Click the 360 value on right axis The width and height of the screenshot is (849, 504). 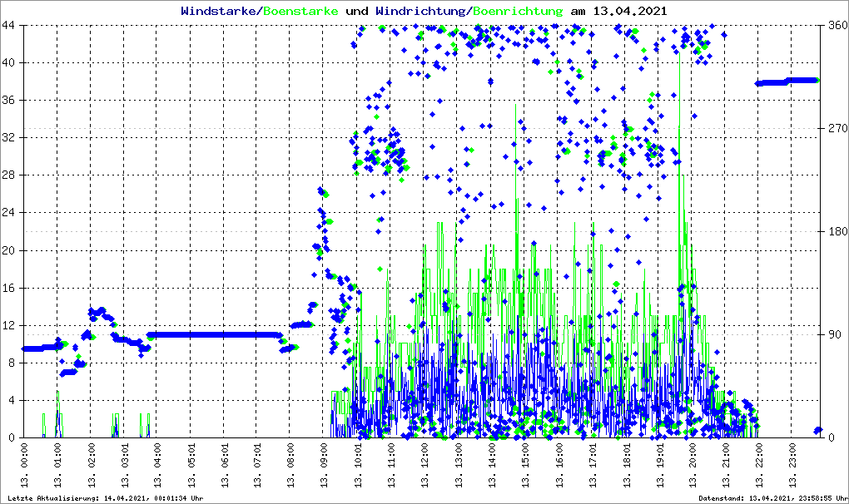837,26
